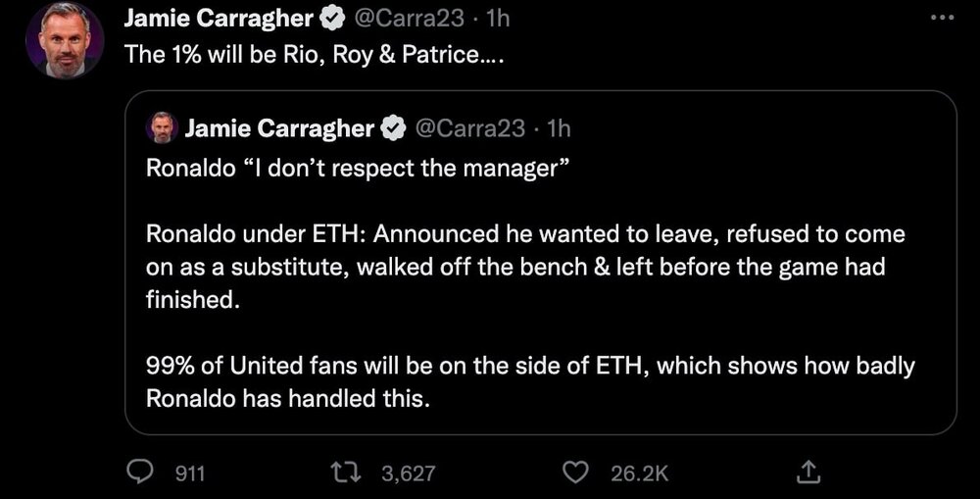Open the more options ellipsis menu
The height and width of the screenshot is (499, 980).
click(x=940, y=19)
